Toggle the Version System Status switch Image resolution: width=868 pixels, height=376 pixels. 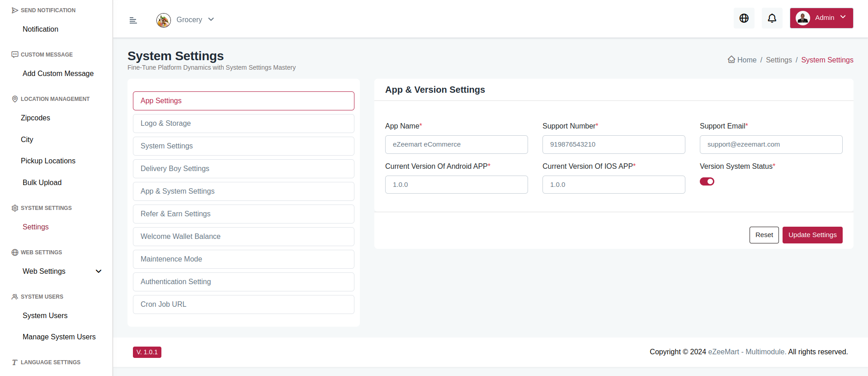click(707, 181)
